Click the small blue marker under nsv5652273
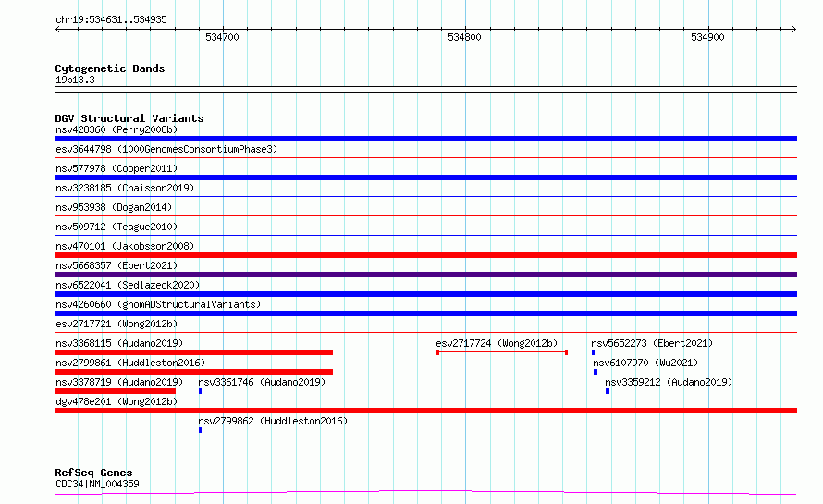Image resolution: width=823 pixels, height=504 pixels. tap(593, 352)
